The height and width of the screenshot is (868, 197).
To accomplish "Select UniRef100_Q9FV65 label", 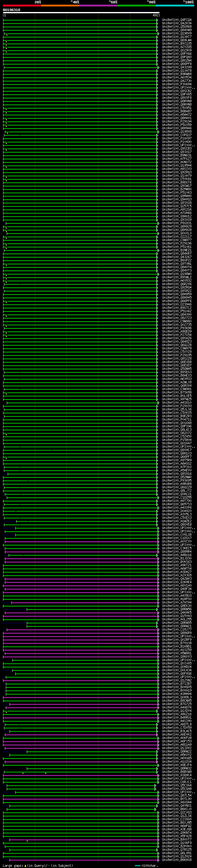I will coord(176,94).
